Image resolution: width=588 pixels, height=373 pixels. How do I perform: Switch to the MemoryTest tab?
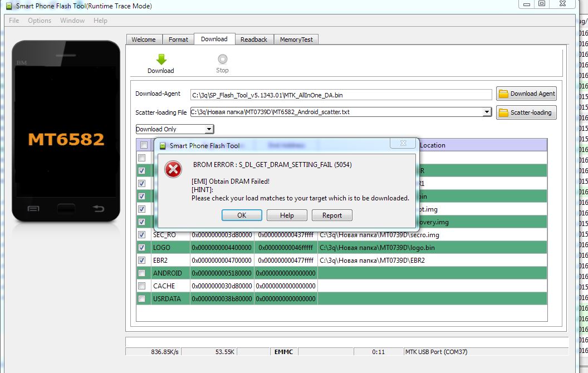pyautogui.click(x=296, y=40)
